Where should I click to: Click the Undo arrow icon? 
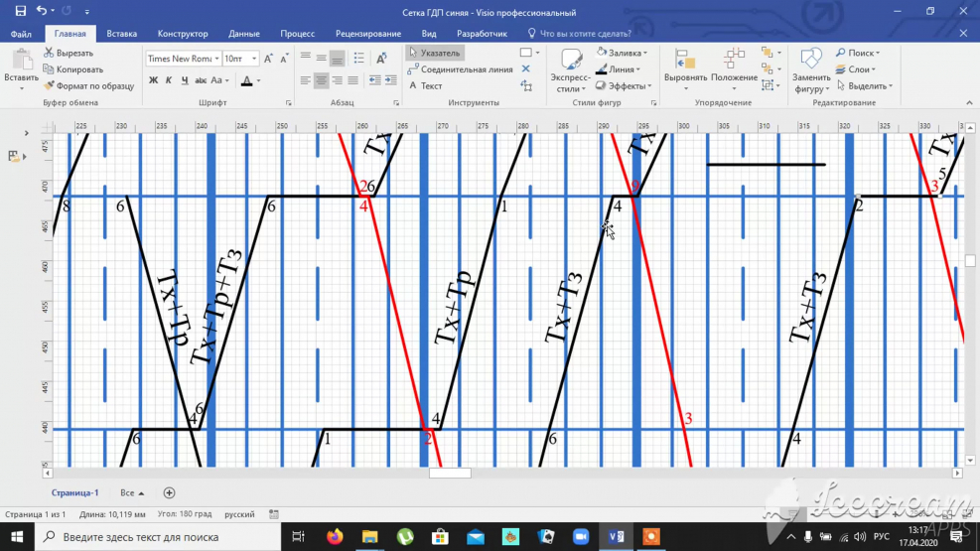(42, 11)
